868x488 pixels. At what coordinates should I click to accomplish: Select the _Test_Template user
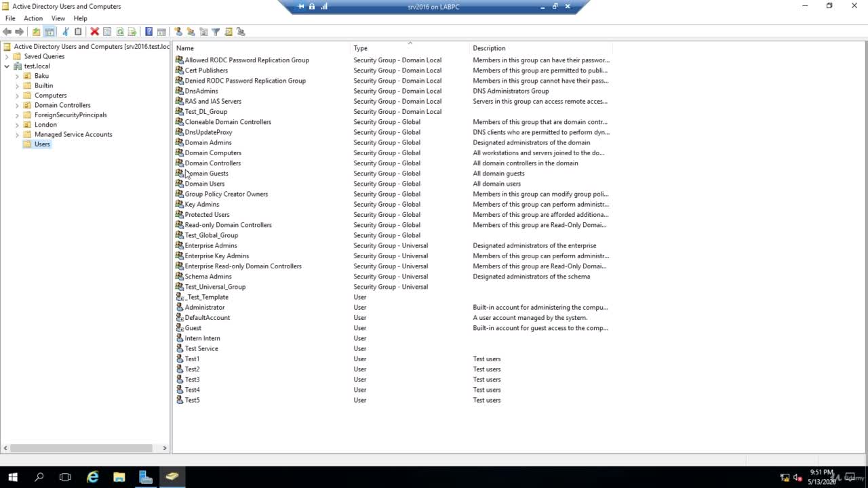coord(208,297)
